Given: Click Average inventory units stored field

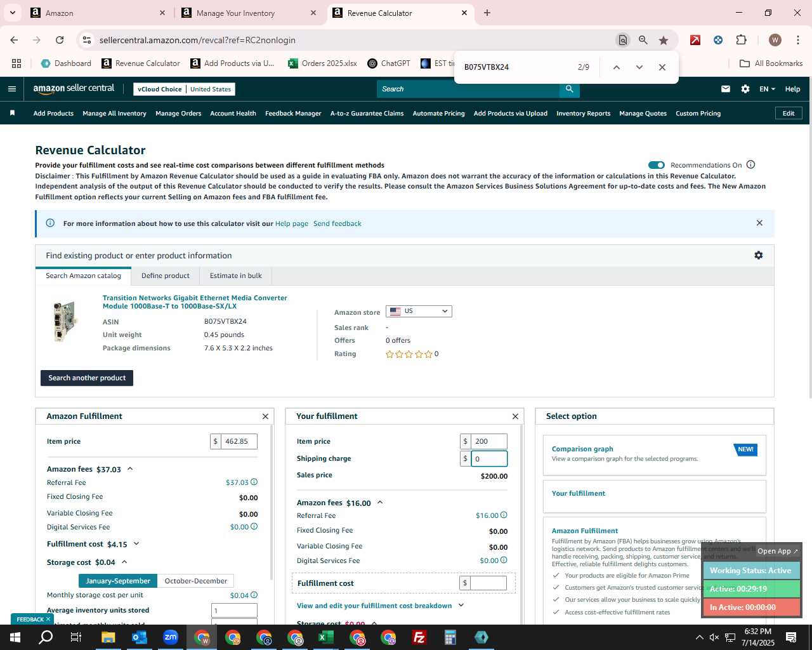Looking at the screenshot, I should [234, 610].
